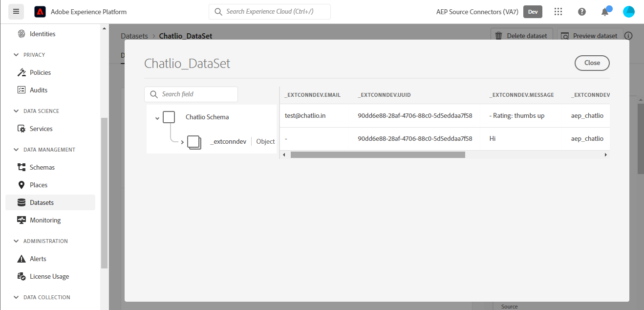Screen dimensions: 644x310
Task: Click the Preview dataset button
Action: [x=589, y=36]
